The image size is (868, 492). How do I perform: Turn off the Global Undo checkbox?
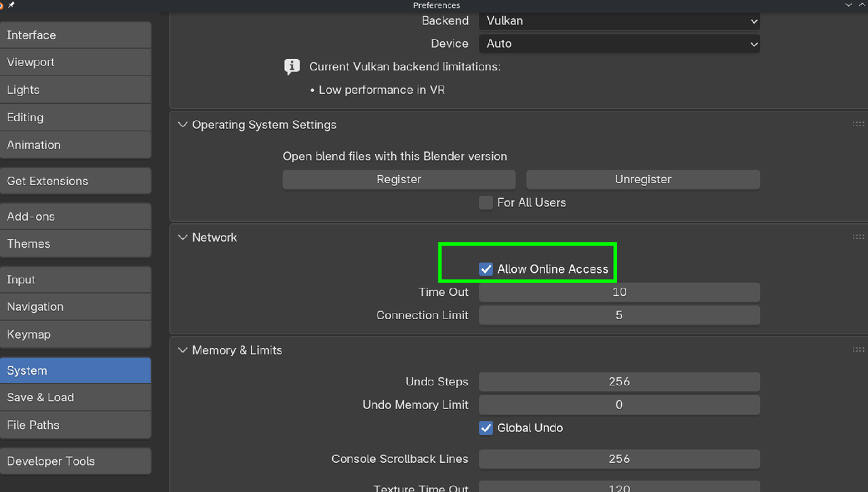[486, 428]
